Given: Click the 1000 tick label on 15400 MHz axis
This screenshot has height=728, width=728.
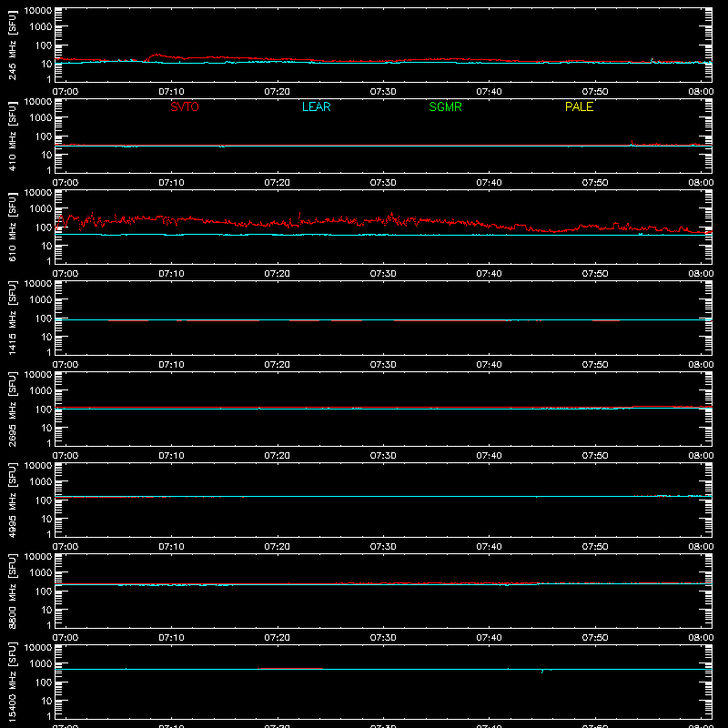Looking at the screenshot, I should [41, 664].
